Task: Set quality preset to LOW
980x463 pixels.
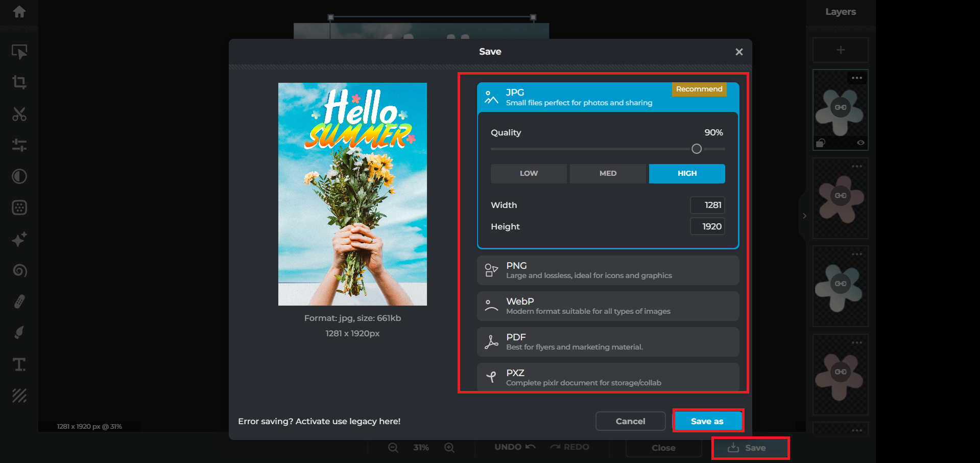Action: tap(529, 173)
